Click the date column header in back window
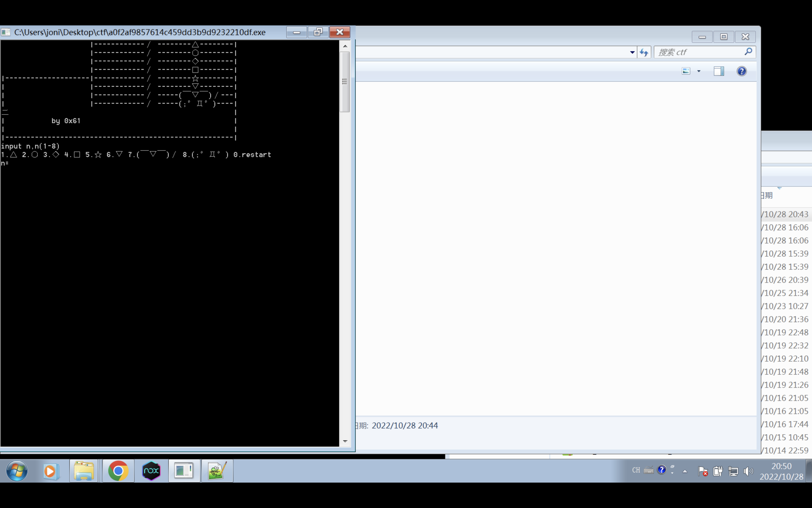 787,195
